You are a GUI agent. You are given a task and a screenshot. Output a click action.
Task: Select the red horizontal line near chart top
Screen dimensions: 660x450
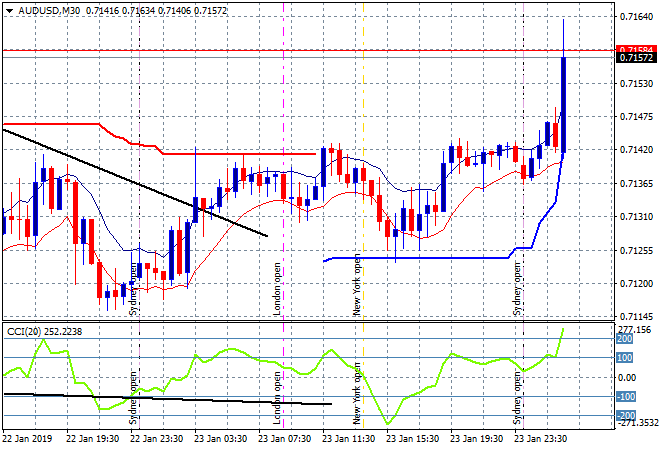(300, 49)
